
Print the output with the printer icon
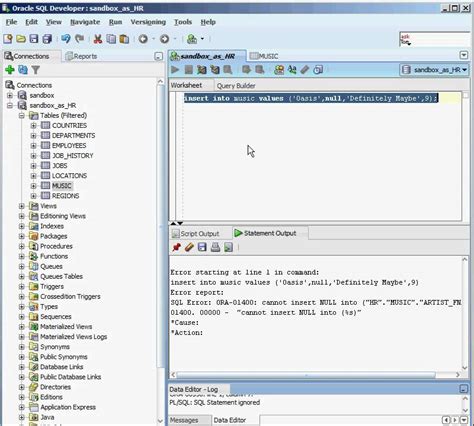[215, 247]
